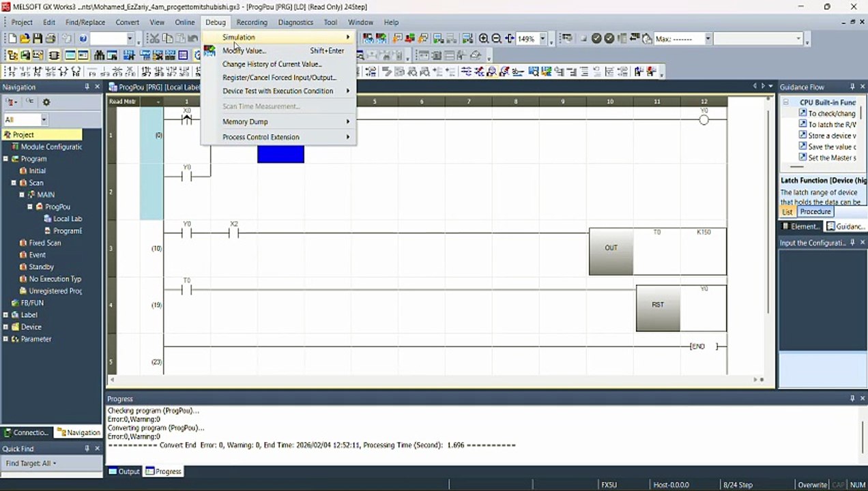Click first checkmark circle icon in toolbar

pos(596,39)
